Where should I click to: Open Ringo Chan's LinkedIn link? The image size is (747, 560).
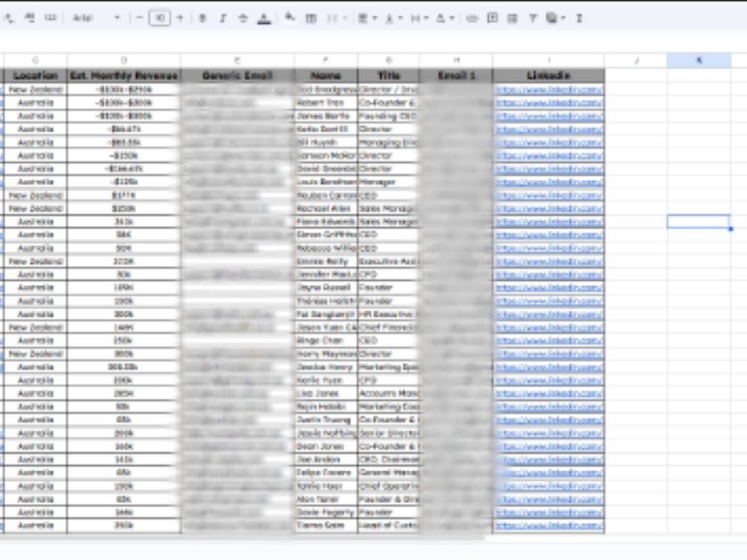click(x=549, y=340)
